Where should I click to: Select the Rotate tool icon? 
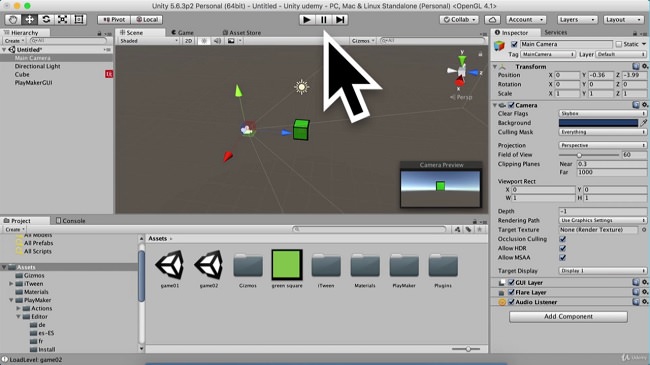[46, 19]
